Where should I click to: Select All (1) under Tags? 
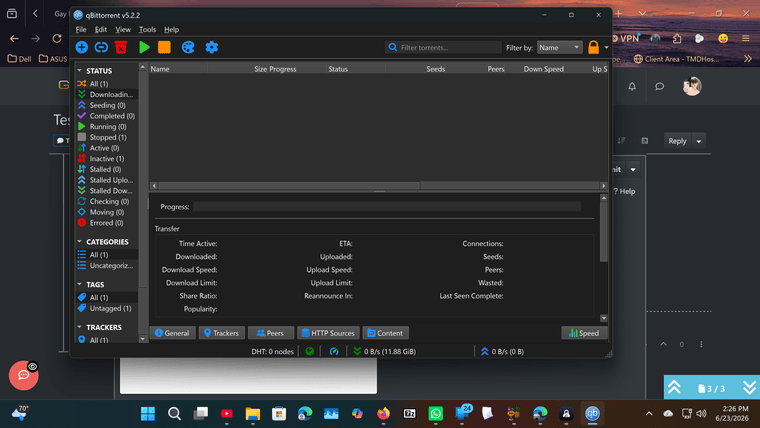107,297
